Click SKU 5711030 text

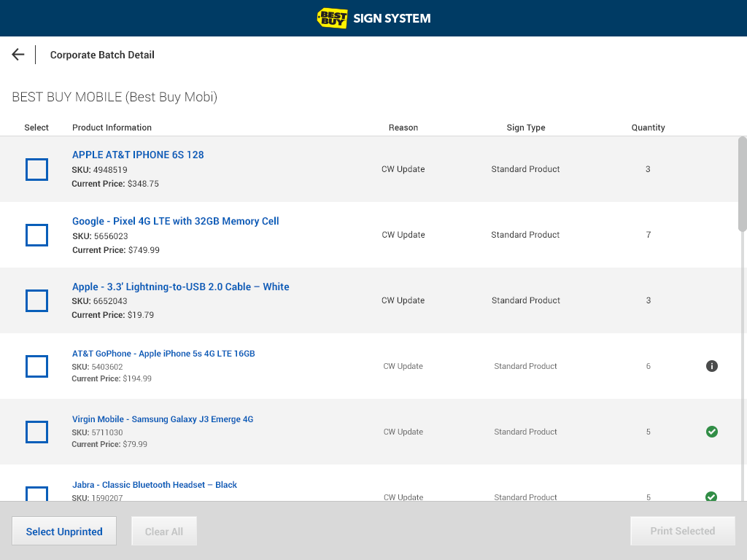point(97,432)
